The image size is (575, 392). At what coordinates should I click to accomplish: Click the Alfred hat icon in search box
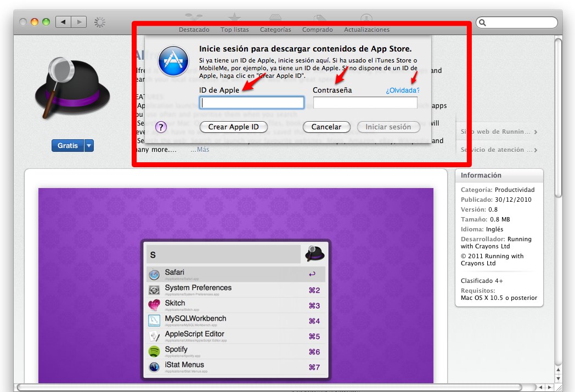coord(314,253)
